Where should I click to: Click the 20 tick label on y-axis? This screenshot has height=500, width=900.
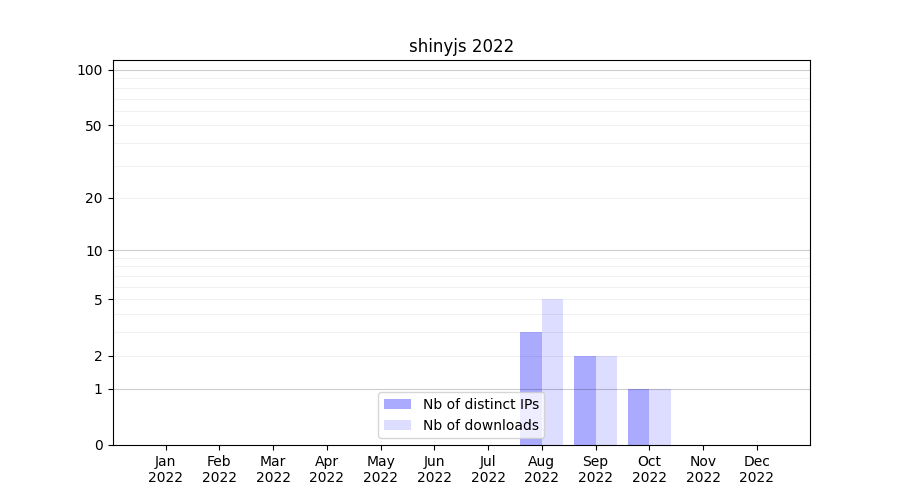94,198
